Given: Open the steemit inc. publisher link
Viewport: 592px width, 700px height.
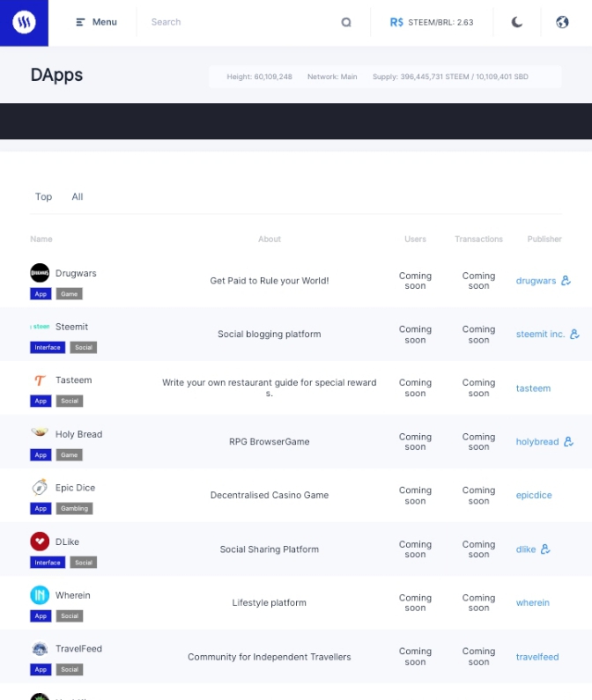Looking at the screenshot, I should (540, 334).
